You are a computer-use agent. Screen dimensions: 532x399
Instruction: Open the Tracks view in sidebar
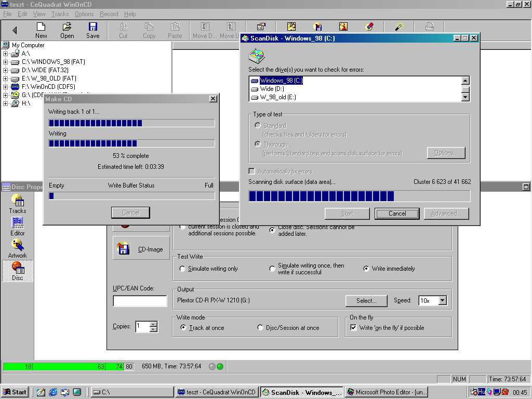[x=18, y=204]
